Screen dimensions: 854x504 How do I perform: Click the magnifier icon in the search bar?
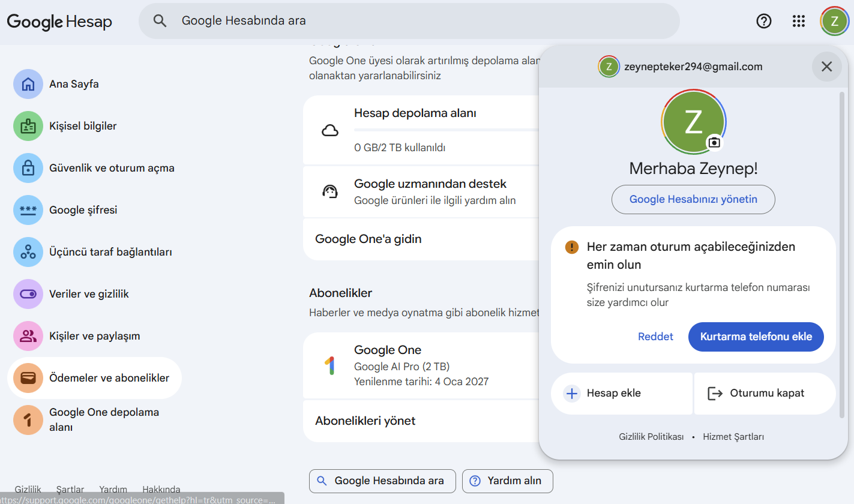tap(160, 21)
